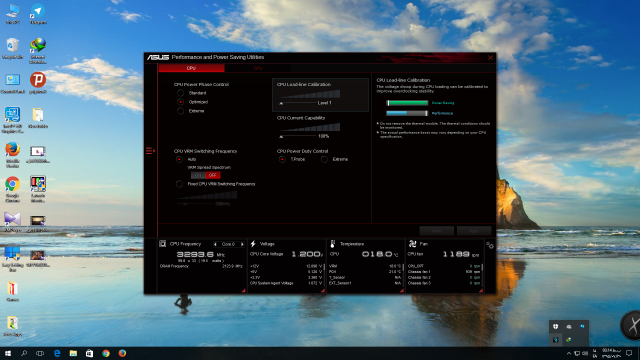Click the Power Saving green bar

pyautogui.click(x=407, y=103)
